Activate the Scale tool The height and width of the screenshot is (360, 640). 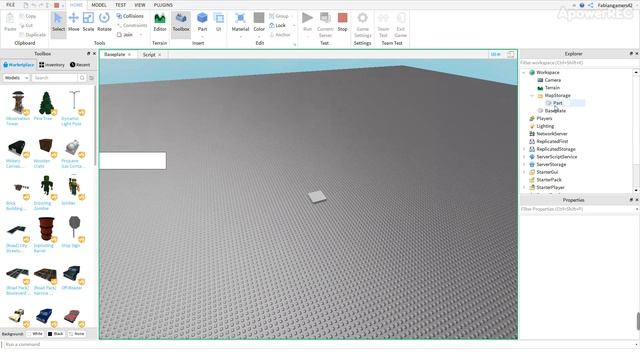(88, 22)
